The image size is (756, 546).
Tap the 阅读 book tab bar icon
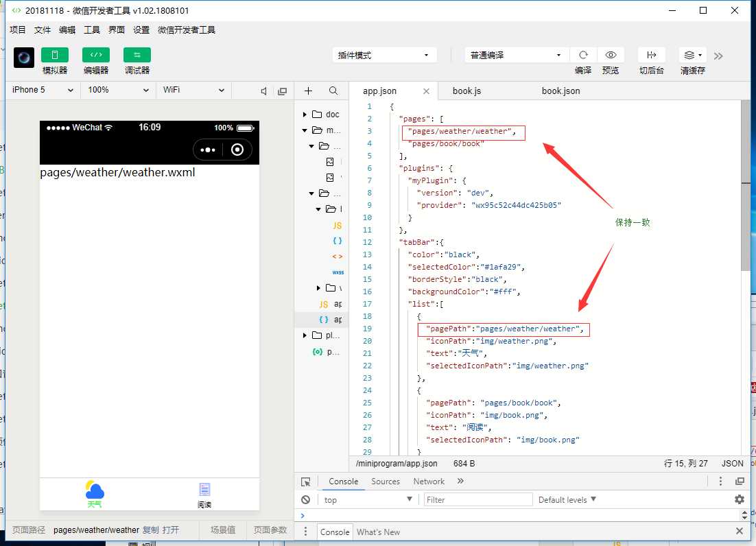204,495
